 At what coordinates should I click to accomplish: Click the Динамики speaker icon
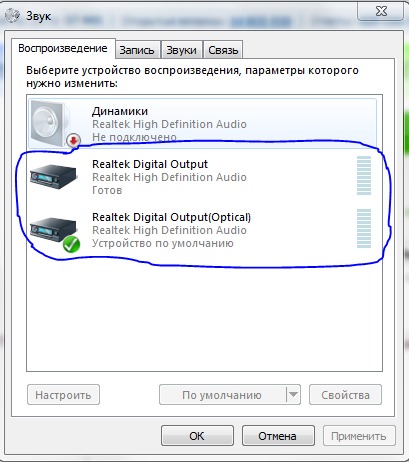51,123
